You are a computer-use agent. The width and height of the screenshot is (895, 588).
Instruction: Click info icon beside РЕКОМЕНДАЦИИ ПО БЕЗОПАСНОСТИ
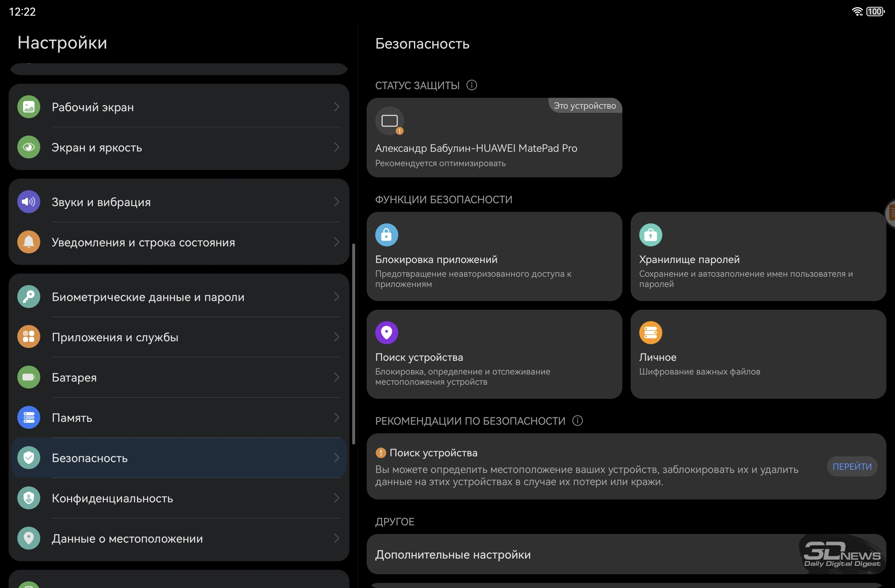[x=578, y=421]
